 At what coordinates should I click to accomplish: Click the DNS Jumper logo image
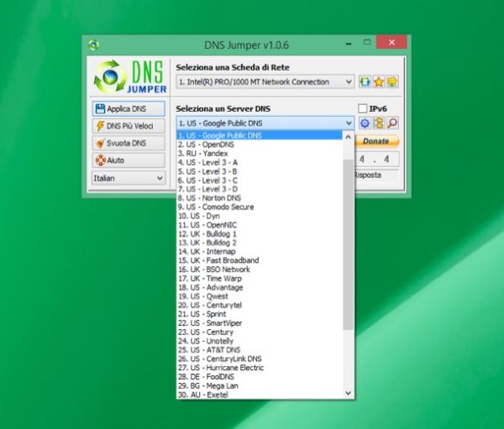[x=130, y=76]
